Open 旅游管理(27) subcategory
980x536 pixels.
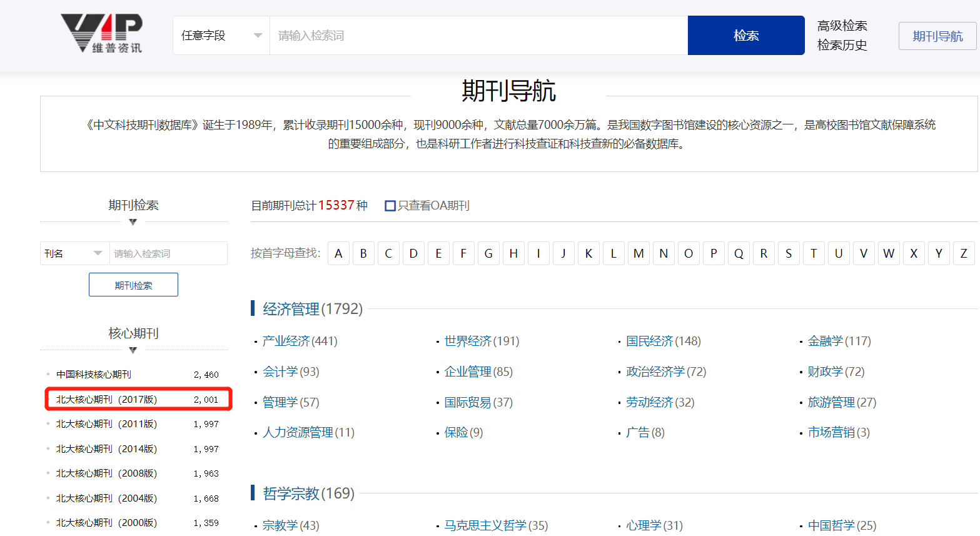tap(842, 402)
